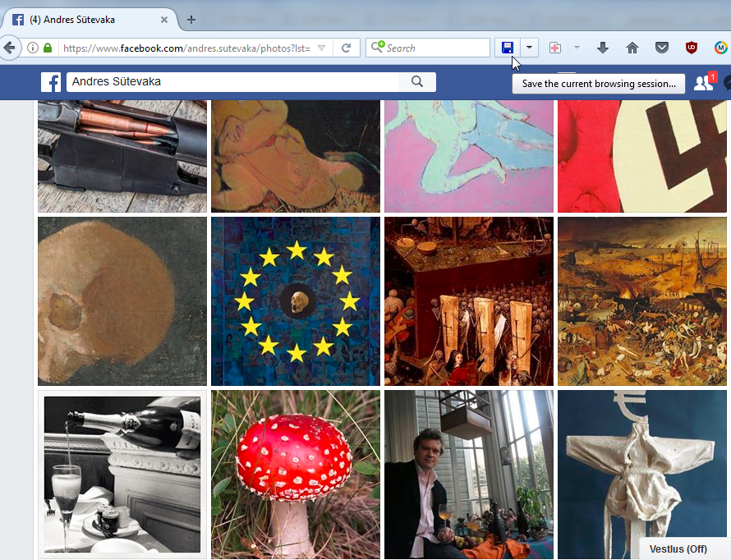This screenshot has height=560, width=731.
Task: Click the Facebook URL address field
Action: click(x=187, y=48)
